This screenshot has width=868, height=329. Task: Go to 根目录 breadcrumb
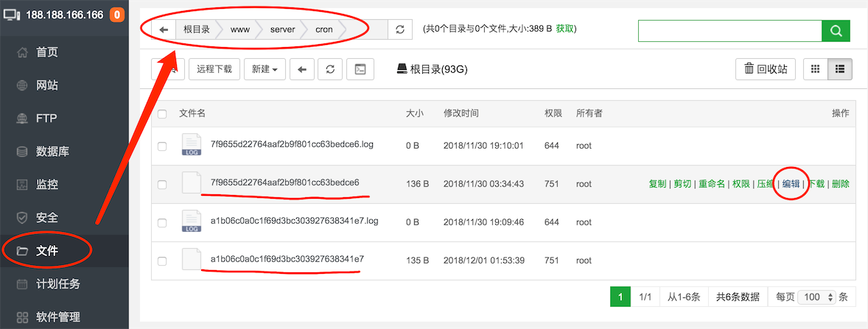click(x=197, y=29)
